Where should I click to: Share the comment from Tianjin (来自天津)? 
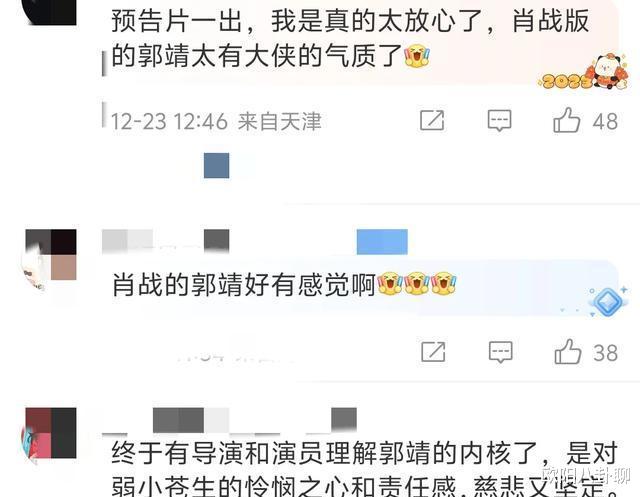click(x=432, y=120)
